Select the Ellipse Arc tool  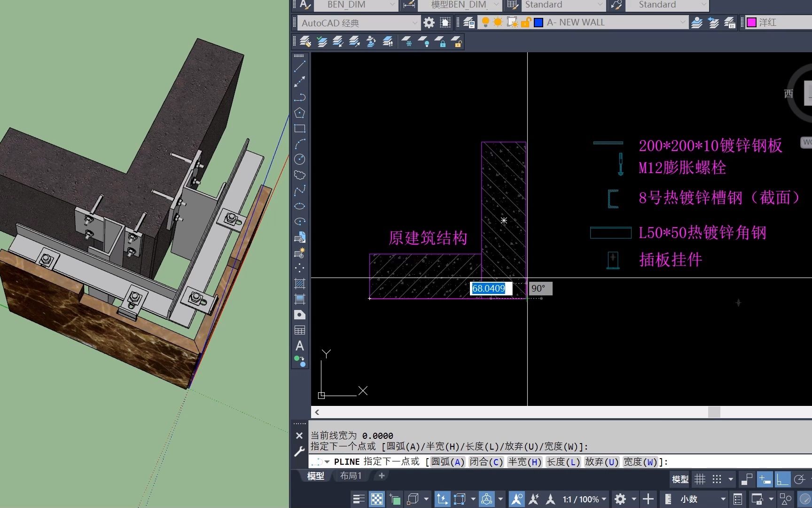299,222
